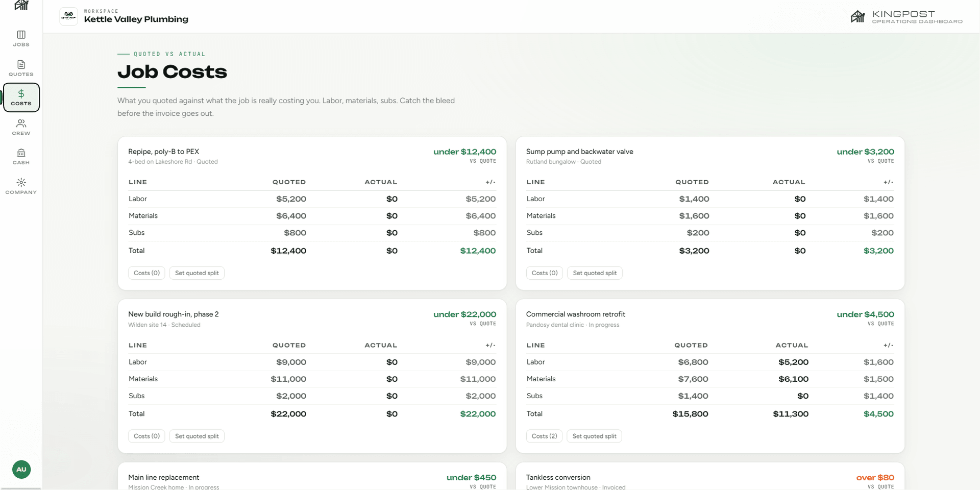
Task: Click the under $4,500 variance badge
Action: pyautogui.click(x=866, y=314)
